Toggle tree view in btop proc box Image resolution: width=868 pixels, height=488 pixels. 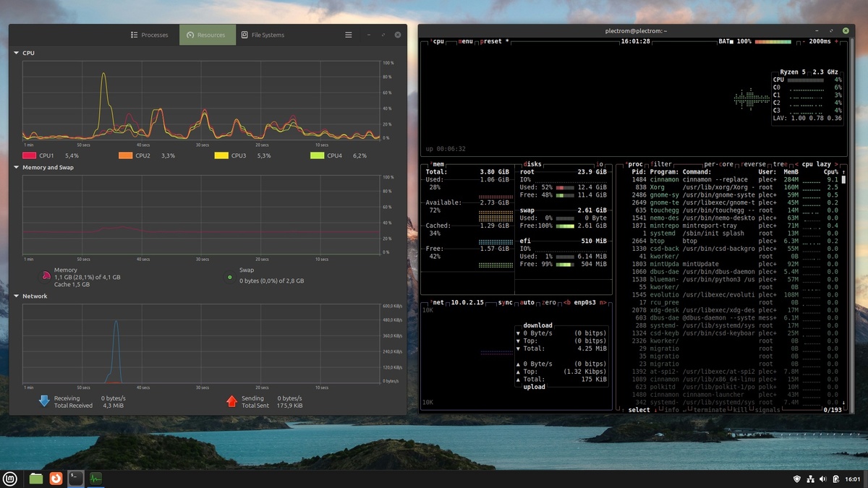[781, 164]
